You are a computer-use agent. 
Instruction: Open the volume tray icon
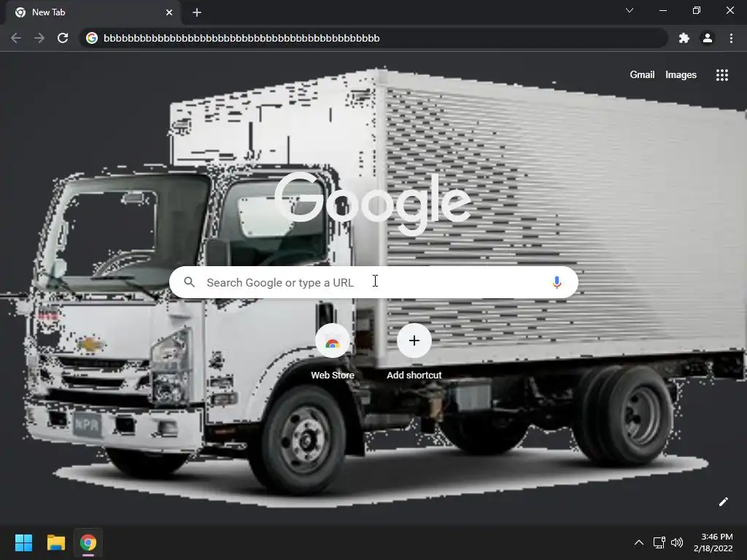676,542
